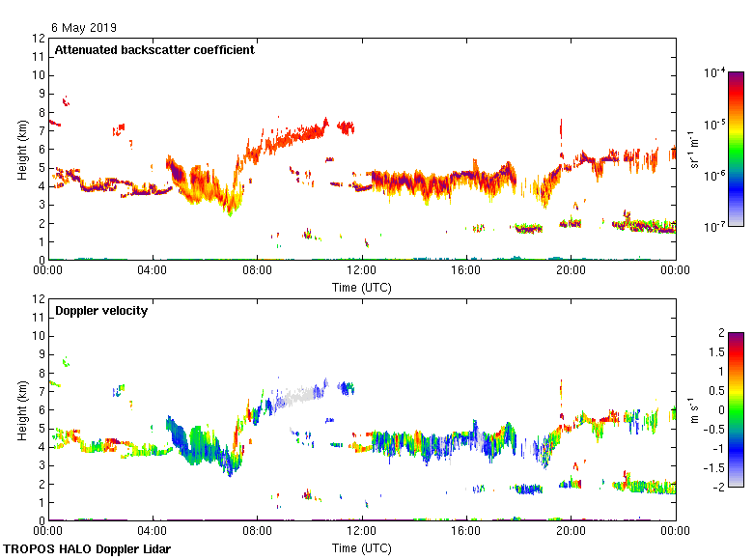Click the "sr⁻¹ m⁻¹" units label
The image size is (753, 560).
pyautogui.click(x=695, y=150)
